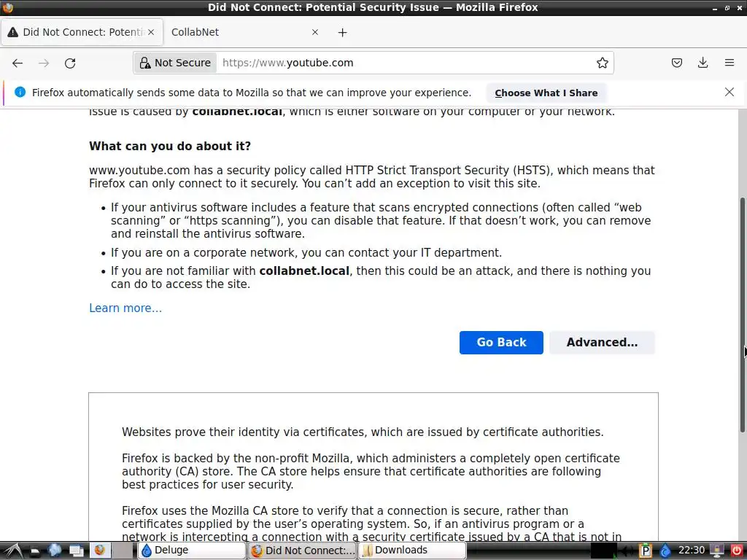Click the volume tray icon
Screen dimensions: 747x560
click(628, 551)
